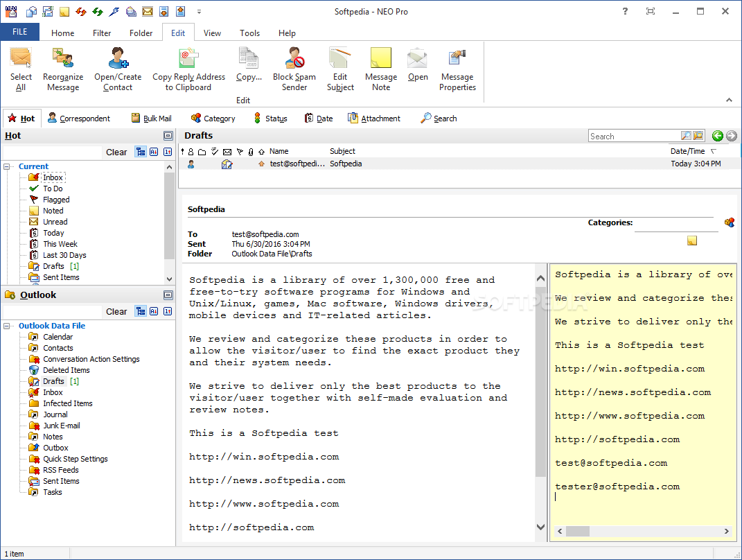Toggle alphabetical sort in Outlook pane

coord(154,311)
